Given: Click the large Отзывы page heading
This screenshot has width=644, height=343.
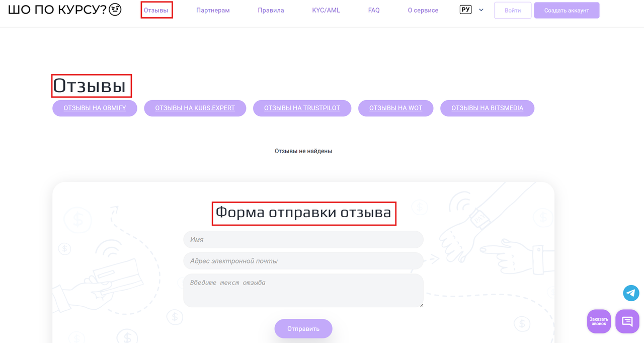Looking at the screenshot, I should (x=90, y=86).
